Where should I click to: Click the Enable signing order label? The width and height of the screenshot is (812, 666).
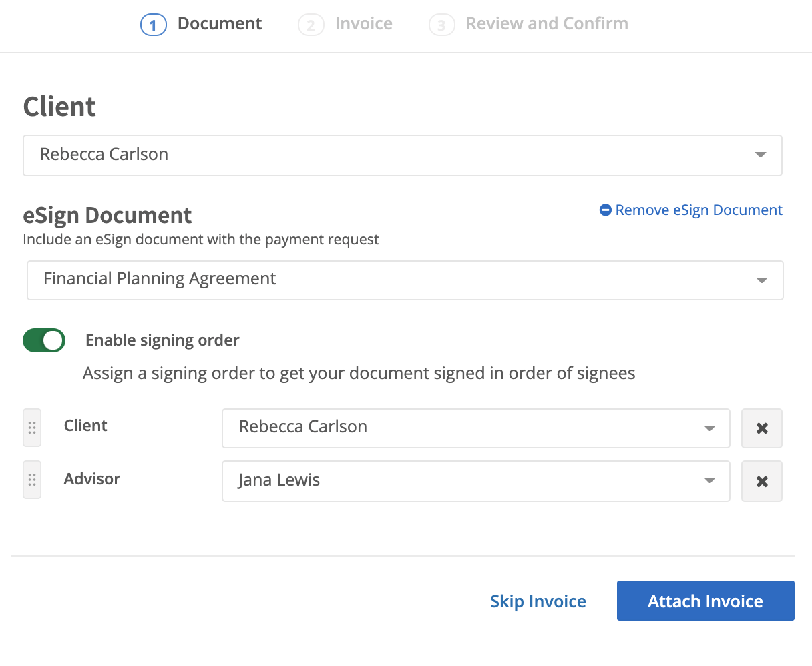tap(162, 340)
